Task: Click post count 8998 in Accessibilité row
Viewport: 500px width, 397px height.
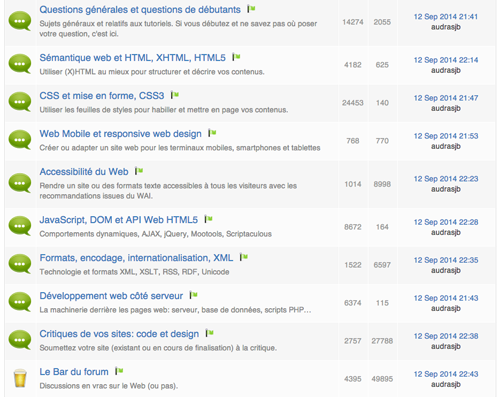Action: click(x=382, y=184)
